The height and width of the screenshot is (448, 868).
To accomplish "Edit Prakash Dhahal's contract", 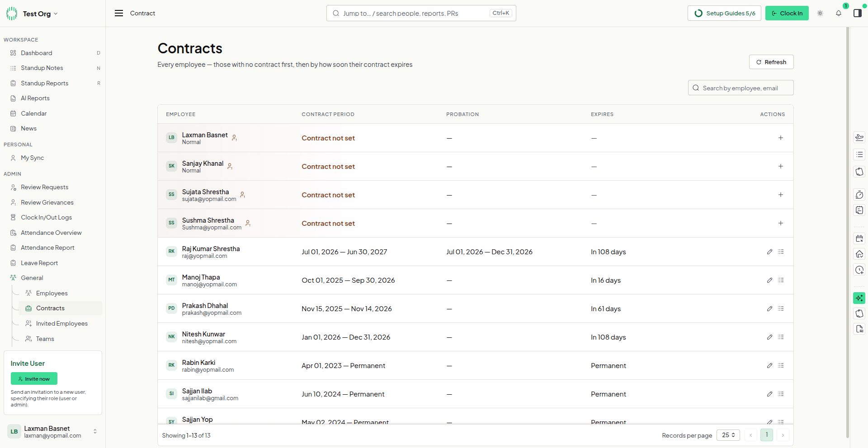I will (770, 308).
